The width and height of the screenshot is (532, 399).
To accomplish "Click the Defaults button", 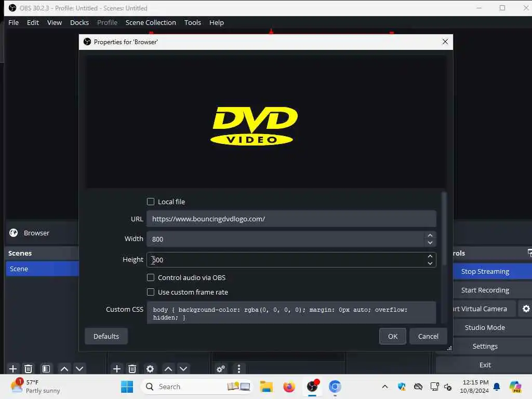I will (106, 336).
